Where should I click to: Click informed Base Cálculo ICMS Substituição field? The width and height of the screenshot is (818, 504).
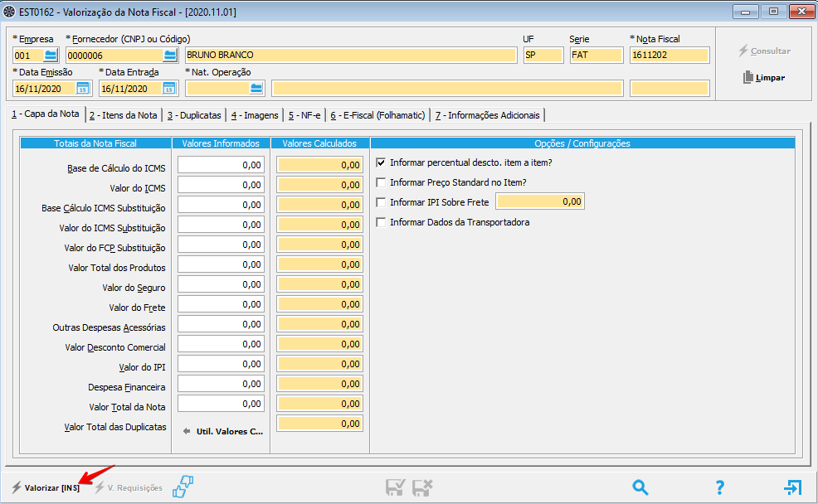(x=222, y=205)
